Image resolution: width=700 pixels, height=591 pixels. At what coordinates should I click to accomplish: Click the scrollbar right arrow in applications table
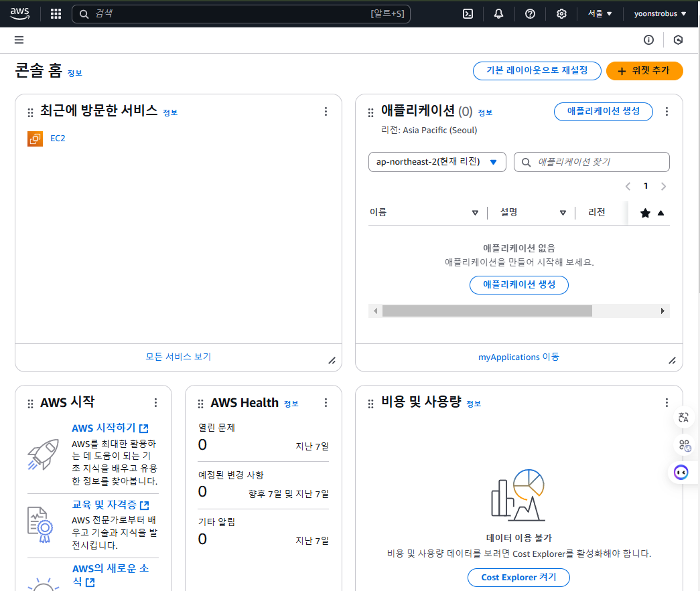pos(662,311)
